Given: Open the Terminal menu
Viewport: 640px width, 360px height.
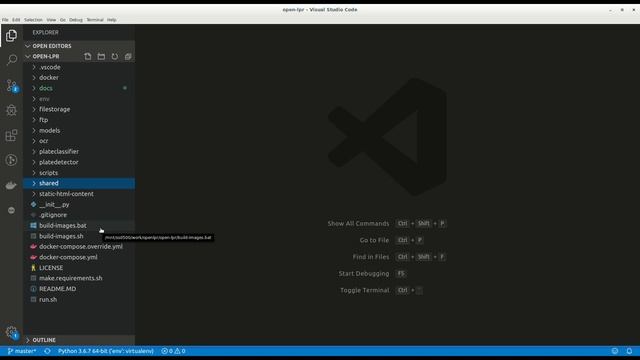Looking at the screenshot, I should pos(95,20).
